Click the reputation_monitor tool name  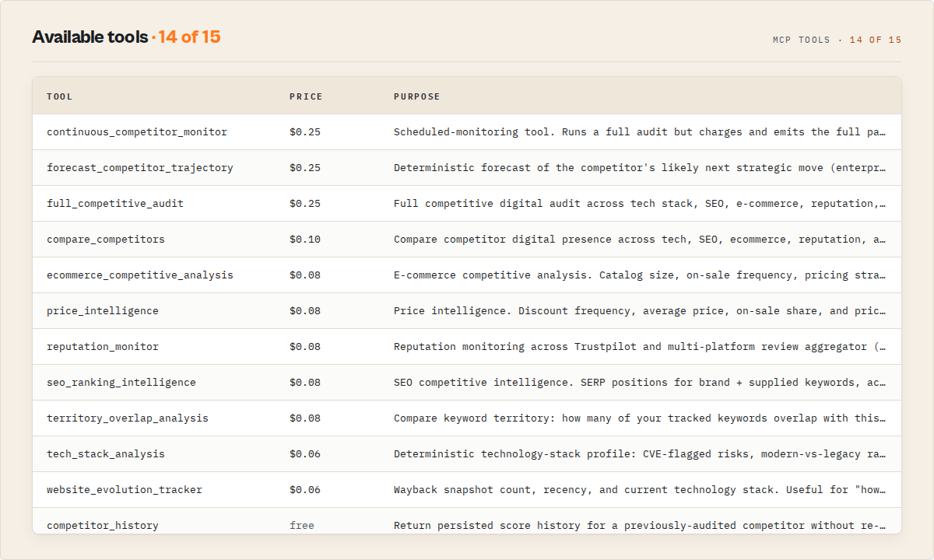pyautogui.click(x=103, y=347)
